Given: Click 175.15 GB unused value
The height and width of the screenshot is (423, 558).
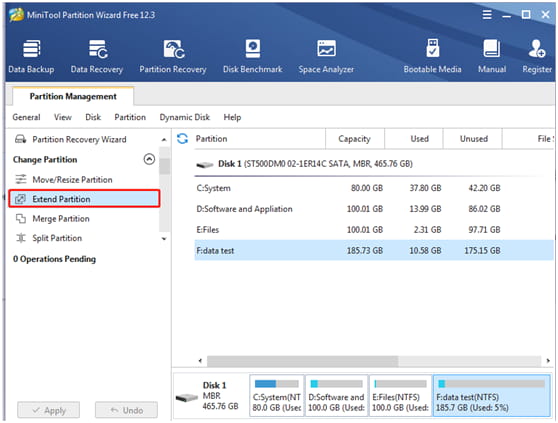Looking at the screenshot, I should (x=482, y=250).
